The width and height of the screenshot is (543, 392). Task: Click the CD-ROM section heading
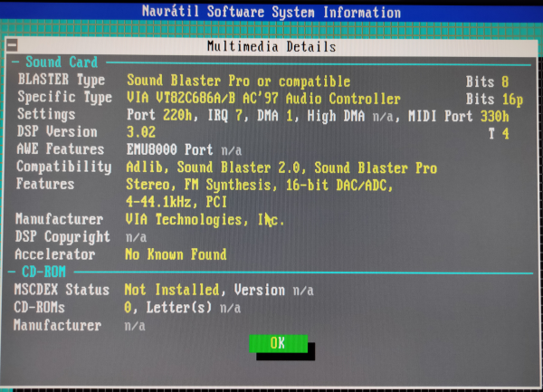point(43,272)
